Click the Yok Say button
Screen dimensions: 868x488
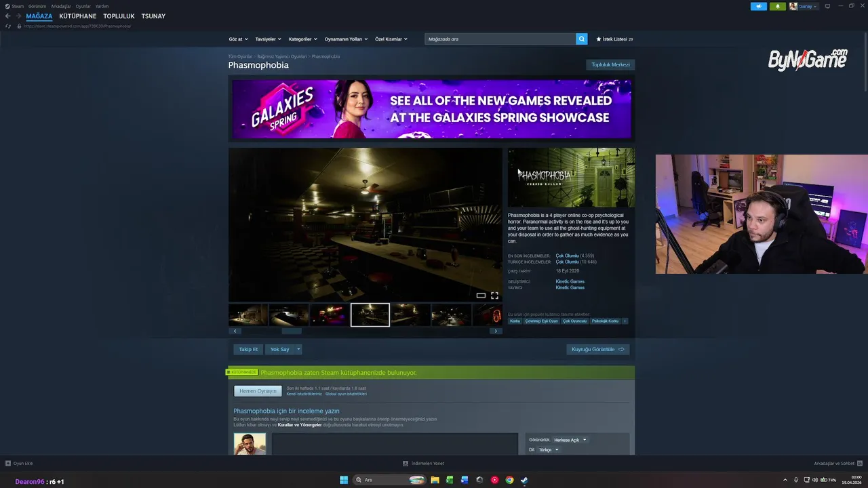point(279,349)
